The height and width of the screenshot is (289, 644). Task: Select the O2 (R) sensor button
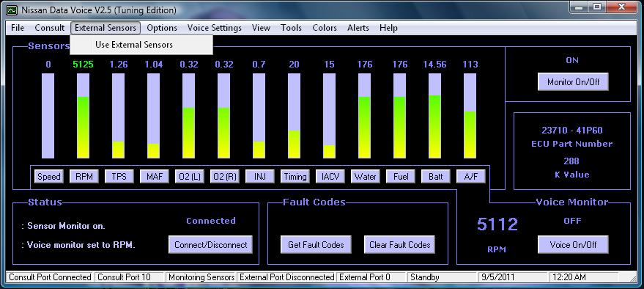[225, 177]
